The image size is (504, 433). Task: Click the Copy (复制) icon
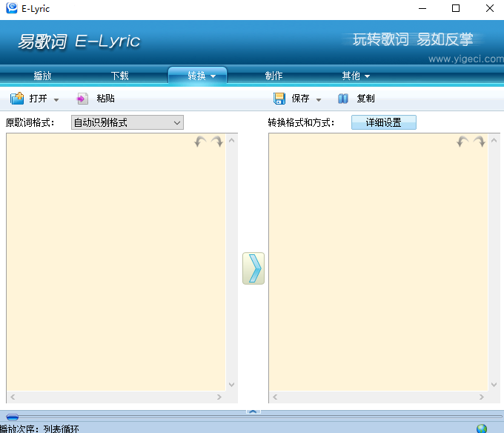point(343,99)
